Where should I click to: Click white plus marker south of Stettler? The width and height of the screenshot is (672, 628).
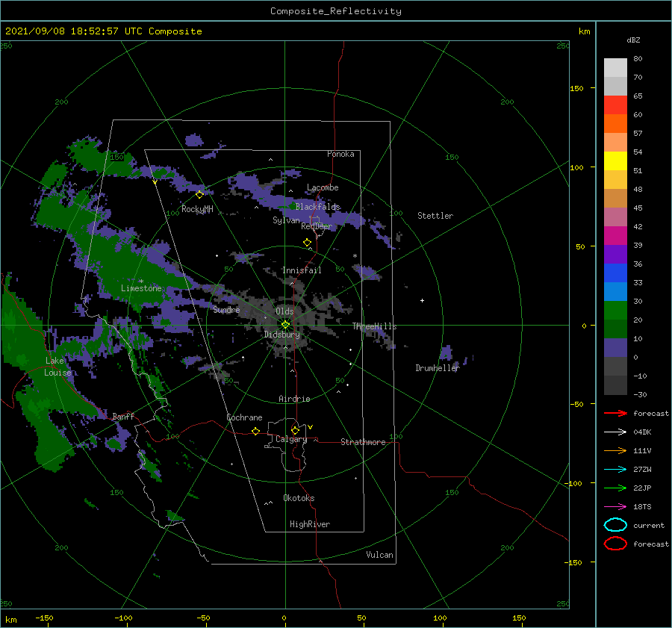(x=422, y=300)
